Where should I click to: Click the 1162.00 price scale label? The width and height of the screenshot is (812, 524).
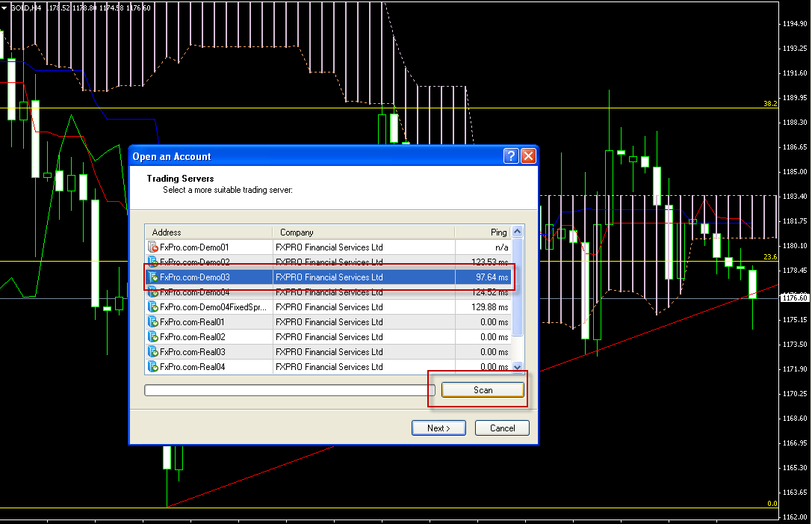tap(795, 517)
